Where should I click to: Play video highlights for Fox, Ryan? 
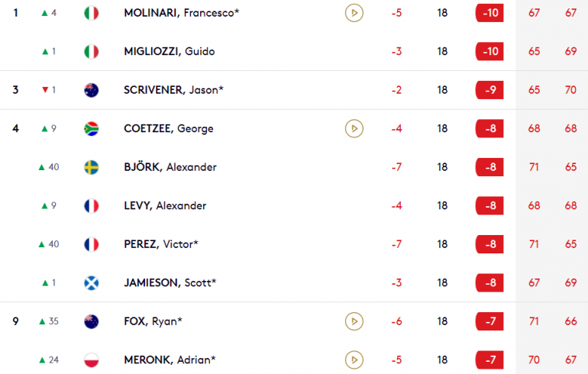[x=354, y=321]
